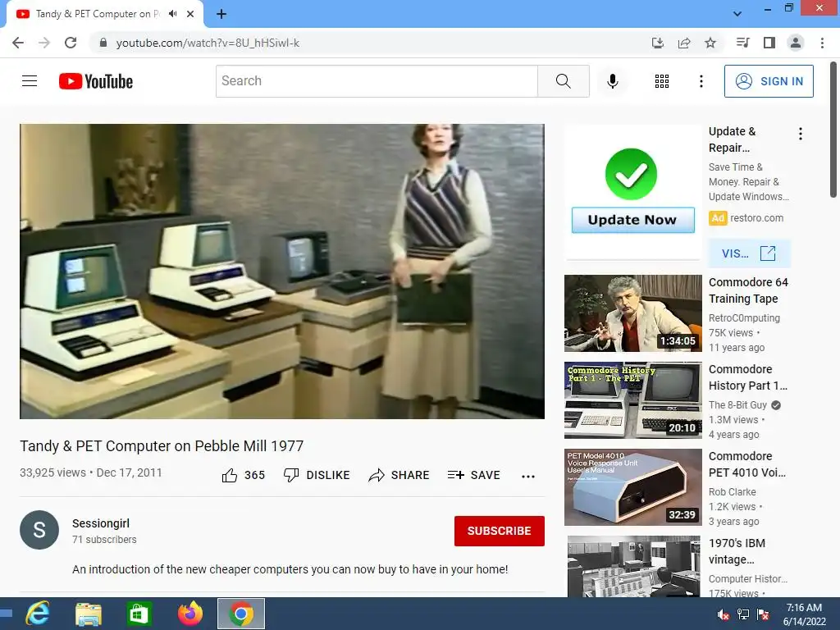Click Update & Repair ad title

coord(732,139)
